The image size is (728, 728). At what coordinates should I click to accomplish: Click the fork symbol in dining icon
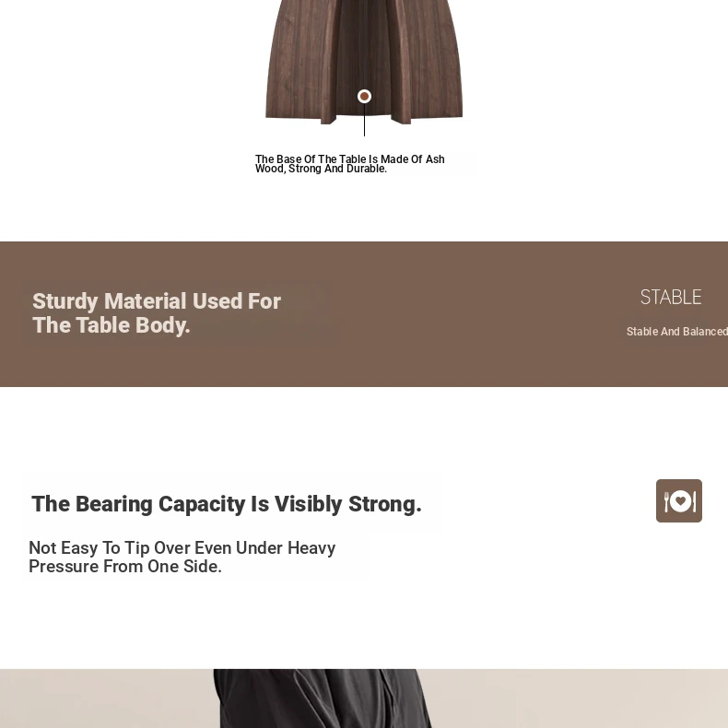666,501
